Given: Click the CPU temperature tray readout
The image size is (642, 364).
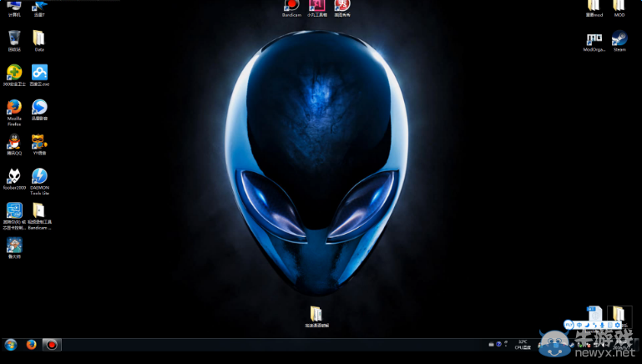Looking at the screenshot, I should [x=523, y=344].
